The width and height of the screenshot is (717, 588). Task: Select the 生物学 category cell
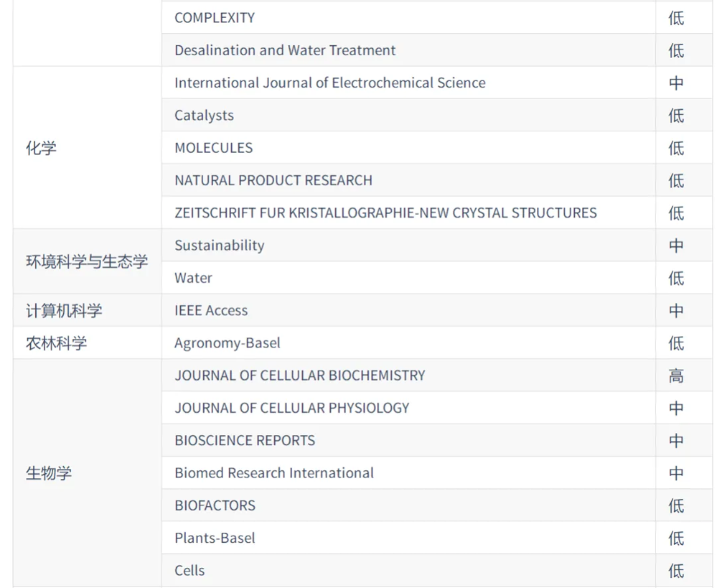click(49, 473)
